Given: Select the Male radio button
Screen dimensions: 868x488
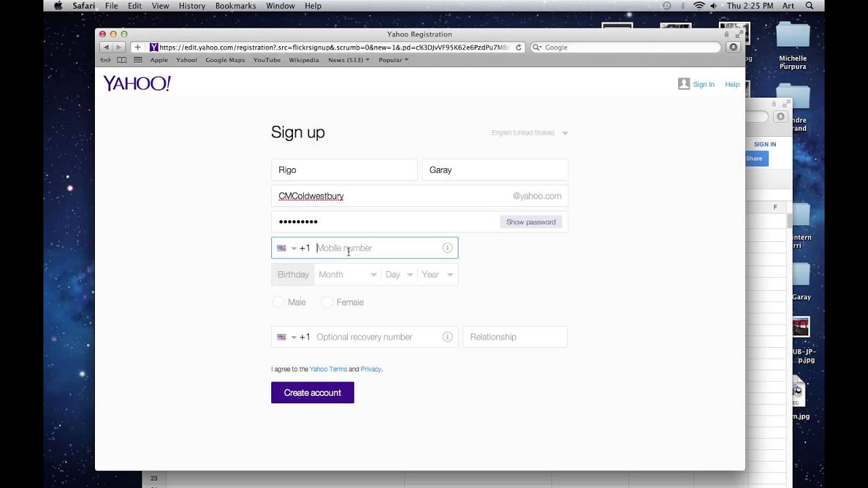Looking at the screenshot, I should tap(278, 302).
